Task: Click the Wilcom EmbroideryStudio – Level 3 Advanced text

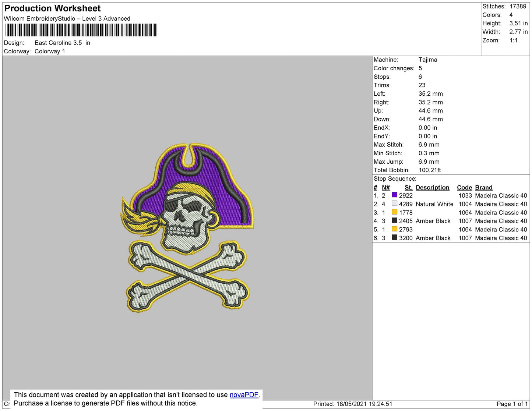Action: pos(67,18)
